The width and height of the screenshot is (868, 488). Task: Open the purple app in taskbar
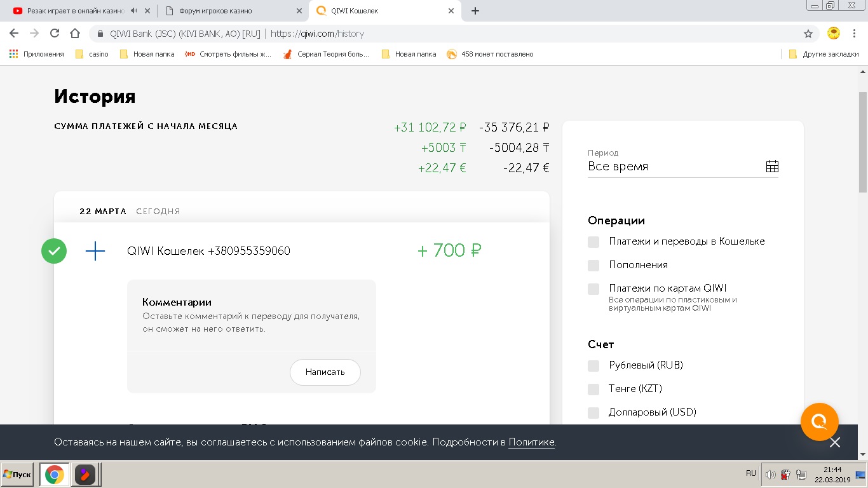(85, 475)
